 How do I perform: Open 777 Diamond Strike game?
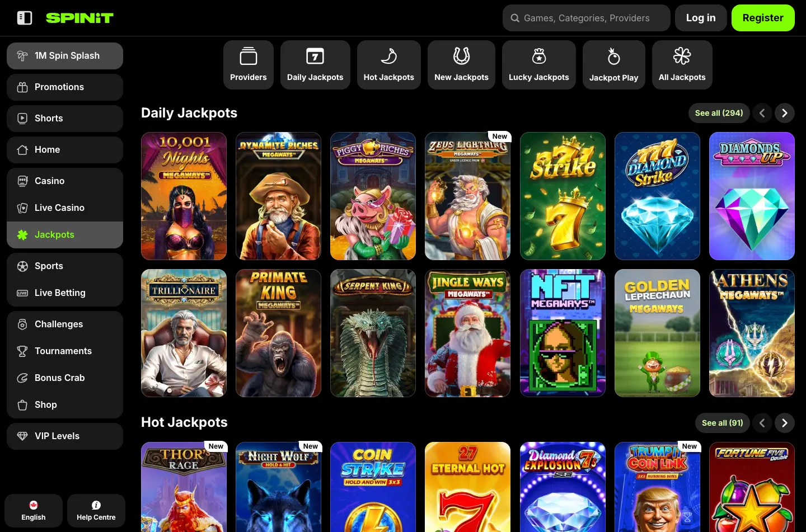coord(657,196)
